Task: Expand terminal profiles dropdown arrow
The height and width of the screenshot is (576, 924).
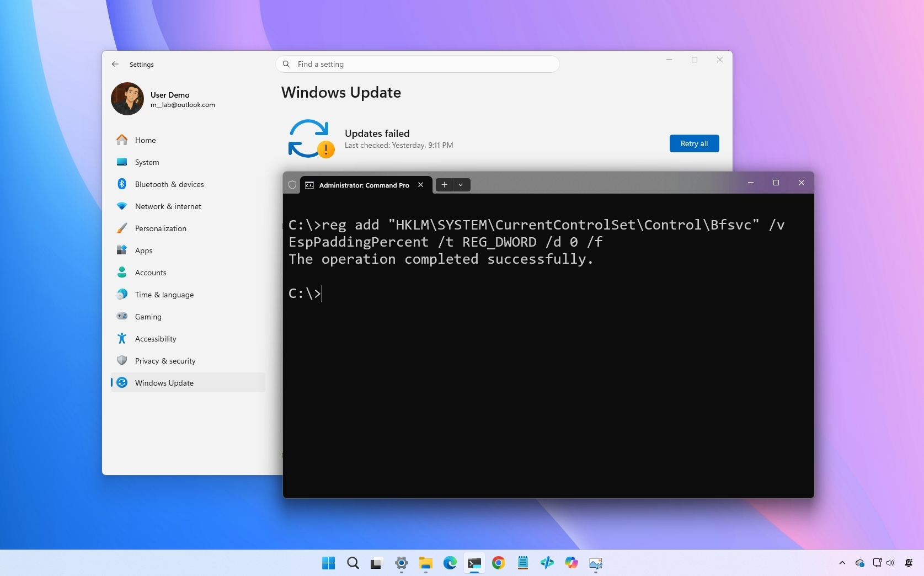Action: pos(461,185)
